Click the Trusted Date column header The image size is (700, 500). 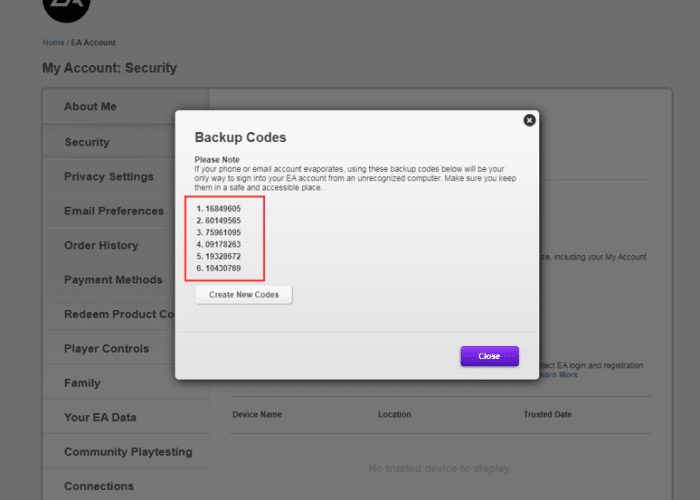pyautogui.click(x=547, y=414)
